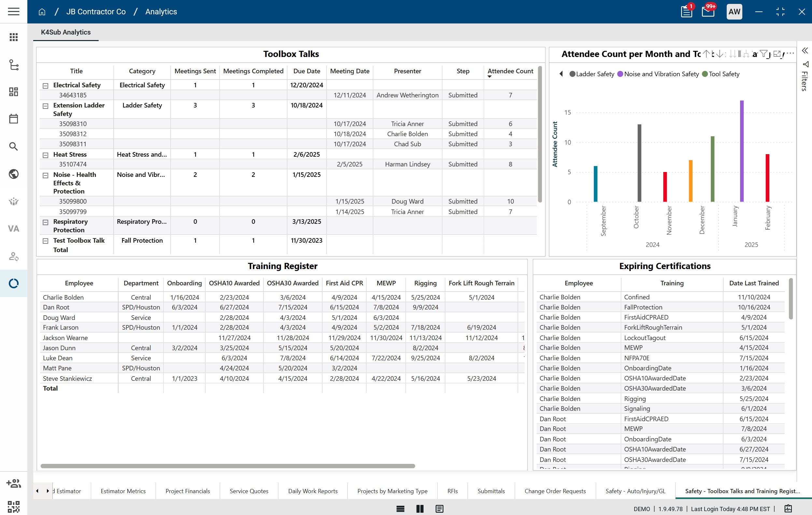Open the calendar icon in sidebar
The width and height of the screenshot is (812, 515).
[x=13, y=119]
